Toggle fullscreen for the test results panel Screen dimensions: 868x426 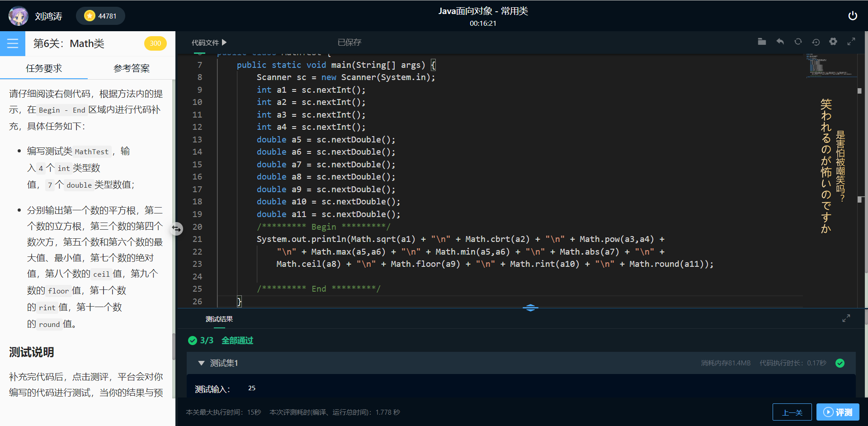pos(846,318)
